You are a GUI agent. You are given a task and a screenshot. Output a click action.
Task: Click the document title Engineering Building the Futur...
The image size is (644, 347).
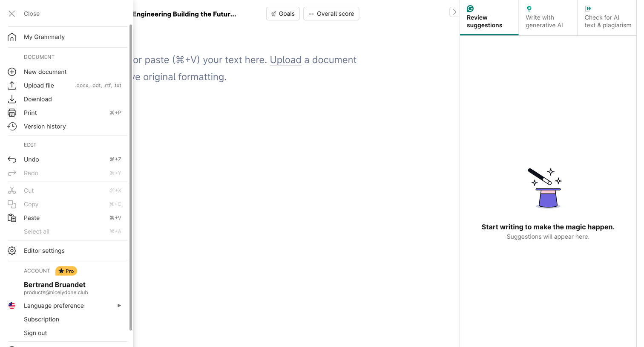point(184,14)
